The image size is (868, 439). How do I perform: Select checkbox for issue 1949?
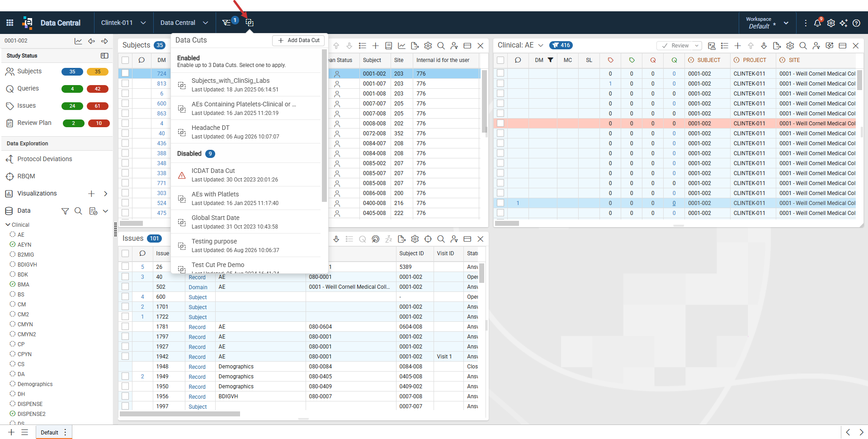[125, 376]
